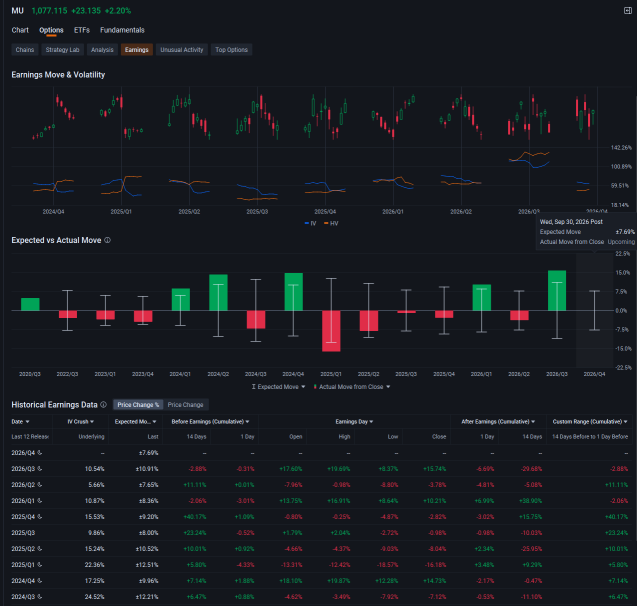Screen dimensions: 637x606
Task: Click the 2024/Q4 green actual move bar
Action: tap(293, 292)
